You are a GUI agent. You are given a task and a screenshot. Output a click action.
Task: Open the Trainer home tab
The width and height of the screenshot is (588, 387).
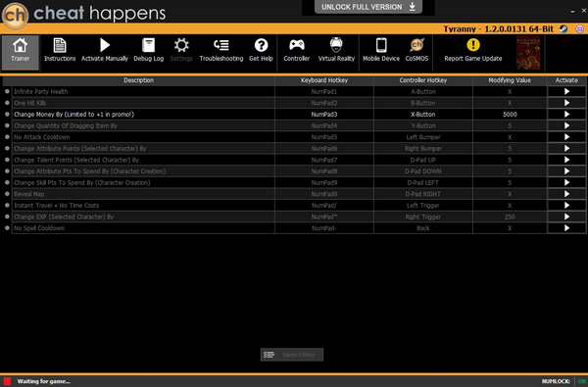(x=21, y=53)
